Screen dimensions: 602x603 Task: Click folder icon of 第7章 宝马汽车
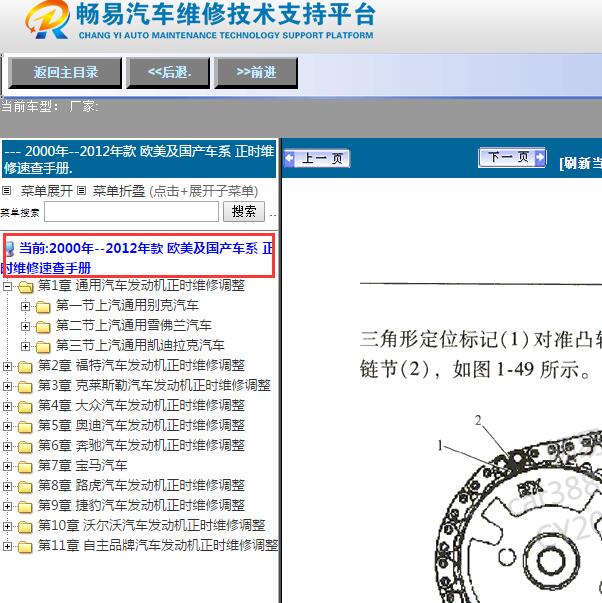pyautogui.click(x=25, y=467)
